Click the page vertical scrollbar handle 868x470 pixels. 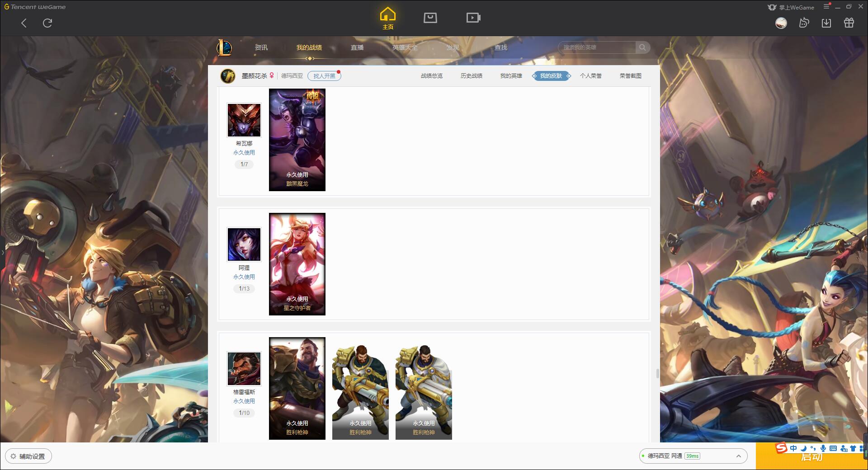657,374
